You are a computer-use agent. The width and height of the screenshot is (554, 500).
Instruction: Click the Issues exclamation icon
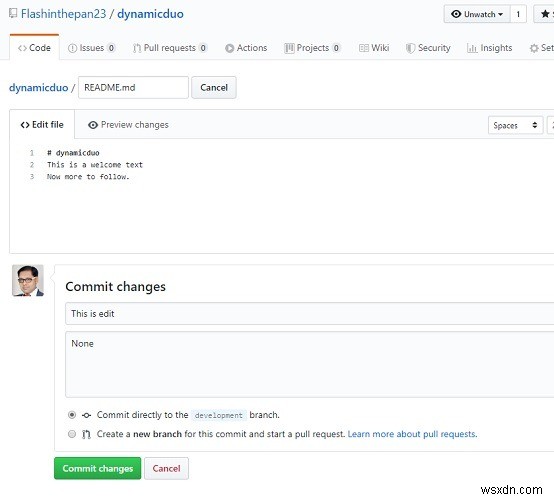(x=72, y=48)
